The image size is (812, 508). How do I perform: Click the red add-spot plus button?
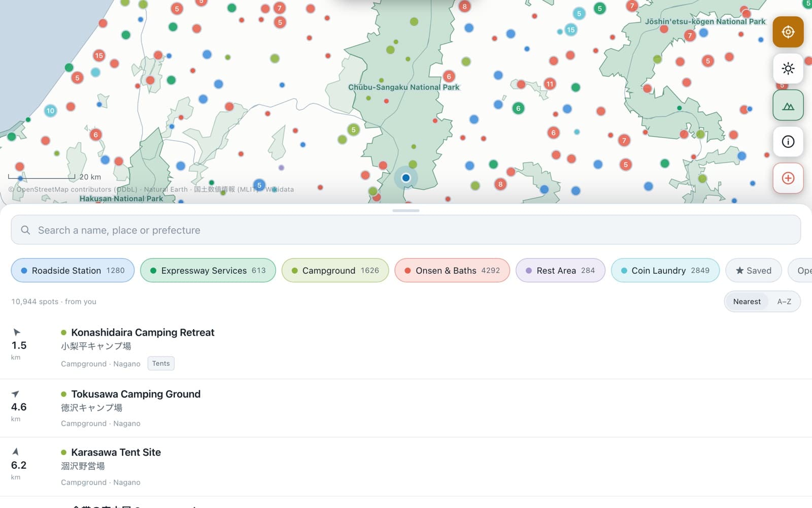[788, 178]
